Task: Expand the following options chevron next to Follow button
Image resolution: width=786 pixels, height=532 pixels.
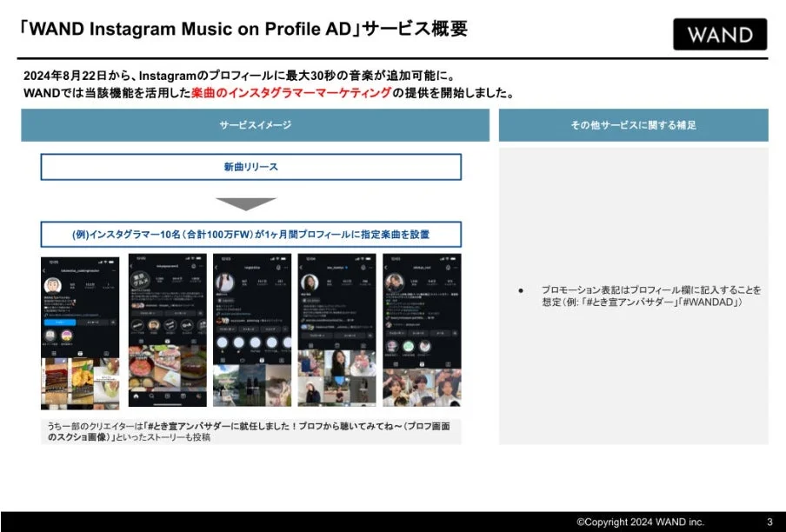Action: pos(114,322)
